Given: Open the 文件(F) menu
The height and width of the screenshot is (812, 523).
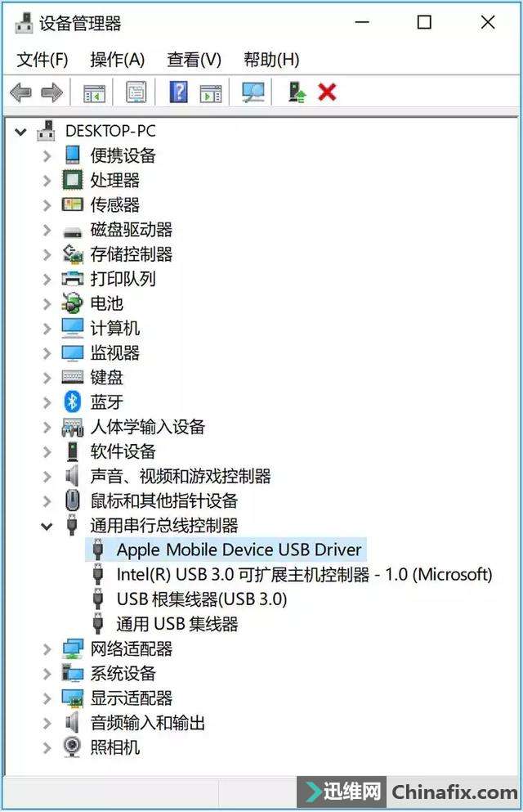Looking at the screenshot, I should 42,60.
